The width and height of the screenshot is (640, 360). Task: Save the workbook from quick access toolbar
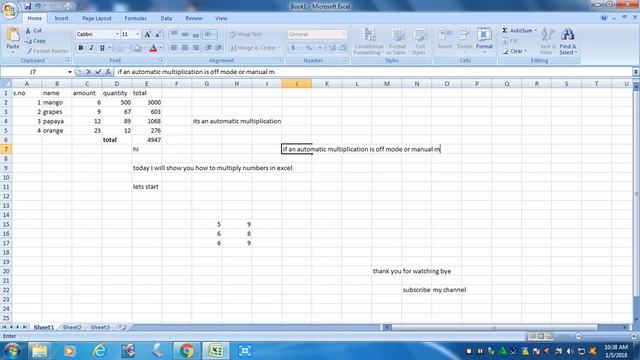pos(28,6)
